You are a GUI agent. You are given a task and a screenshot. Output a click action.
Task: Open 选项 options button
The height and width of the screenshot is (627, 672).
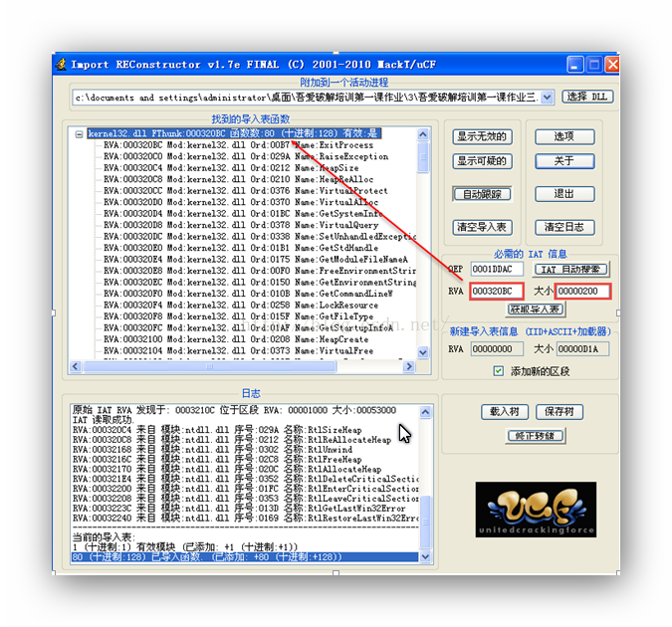click(564, 137)
